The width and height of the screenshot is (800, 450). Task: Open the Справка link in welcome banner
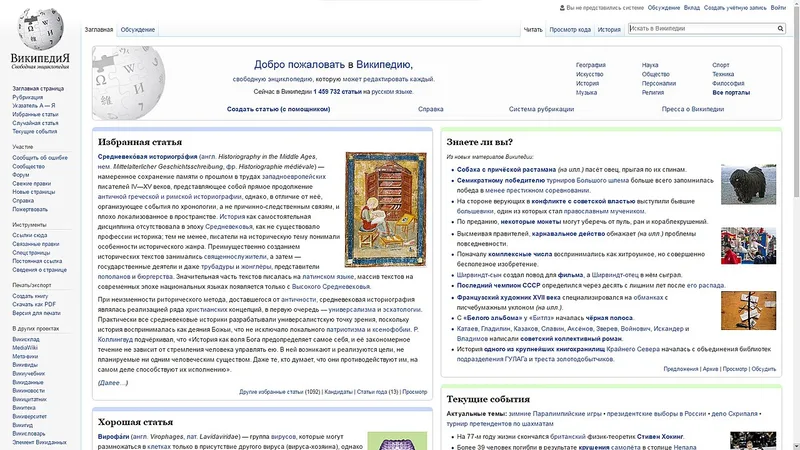[431, 109]
